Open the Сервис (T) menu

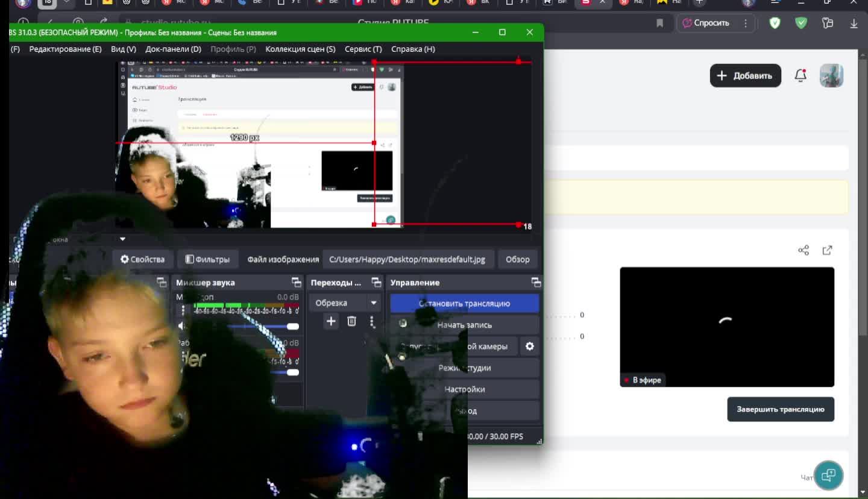pos(363,49)
